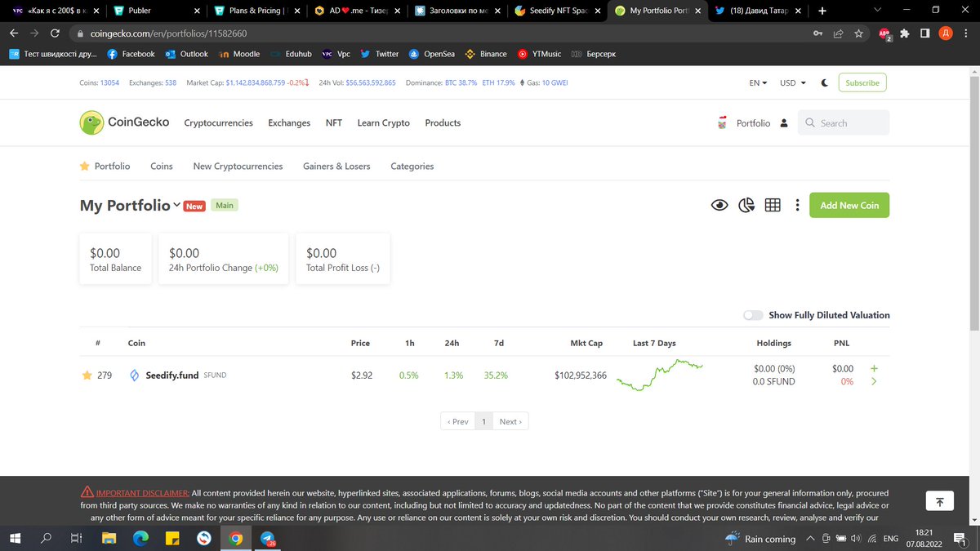The height and width of the screenshot is (551, 980).
Task: Open the OpenSea bookmark
Action: pos(432,54)
